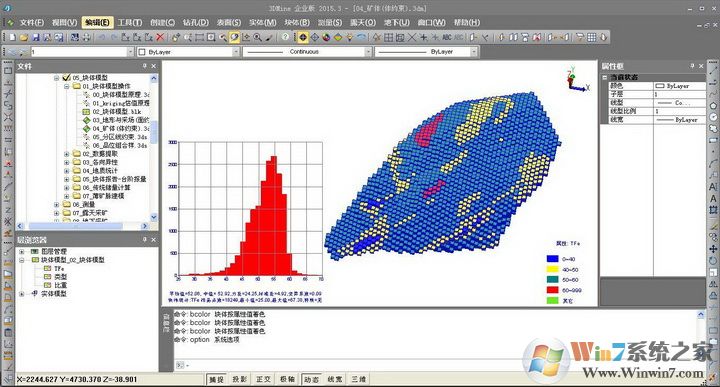This screenshot has height=387, width=720.
Task: Select the magnifier zoom tool icon
Action: (258, 37)
